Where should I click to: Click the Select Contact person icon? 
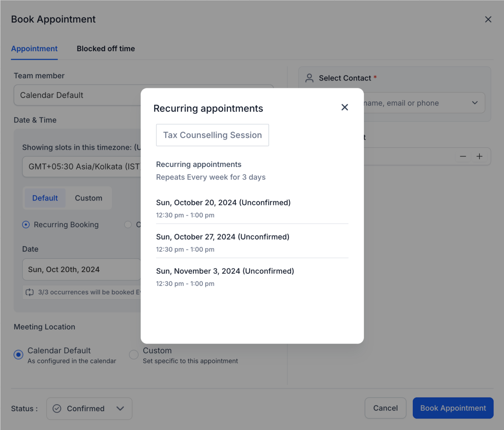[x=309, y=78]
